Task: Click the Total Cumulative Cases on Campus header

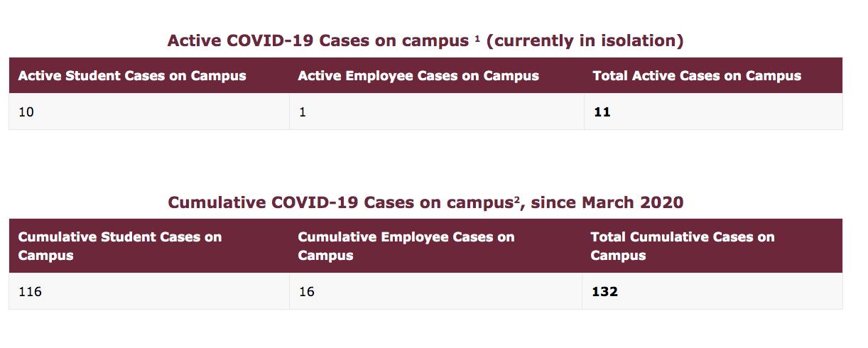Action: pos(682,246)
